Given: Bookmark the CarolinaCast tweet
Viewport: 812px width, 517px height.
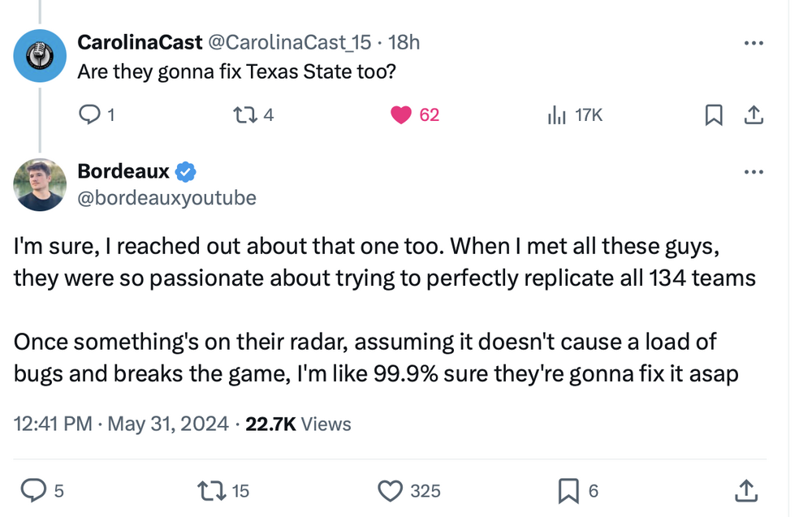Looking at the screenshot, I should pos(713,115).
